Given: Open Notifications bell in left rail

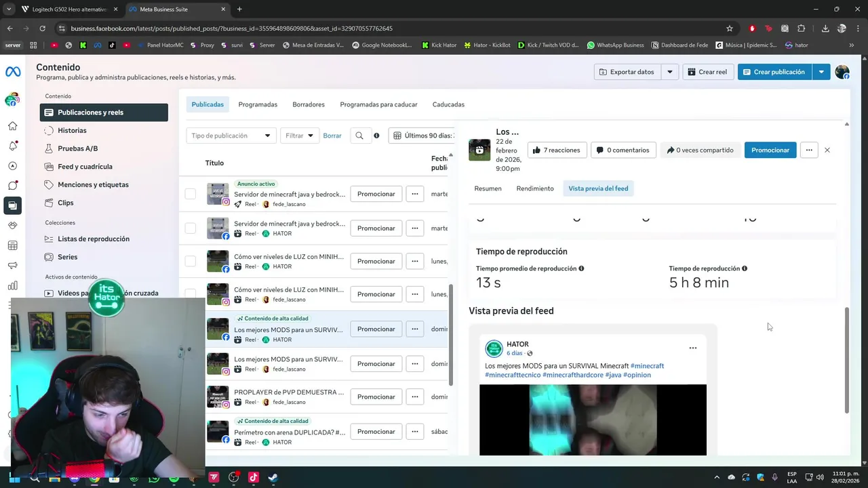Looking at the screenshot, I should coord(12,146).
